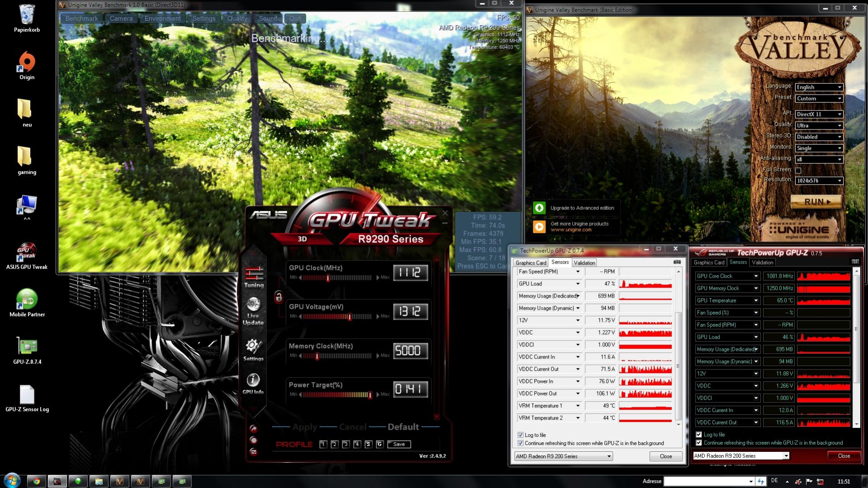
Task: Open the Anti-aliasing dropdown showing x8
Action: (x=819, y=159)
